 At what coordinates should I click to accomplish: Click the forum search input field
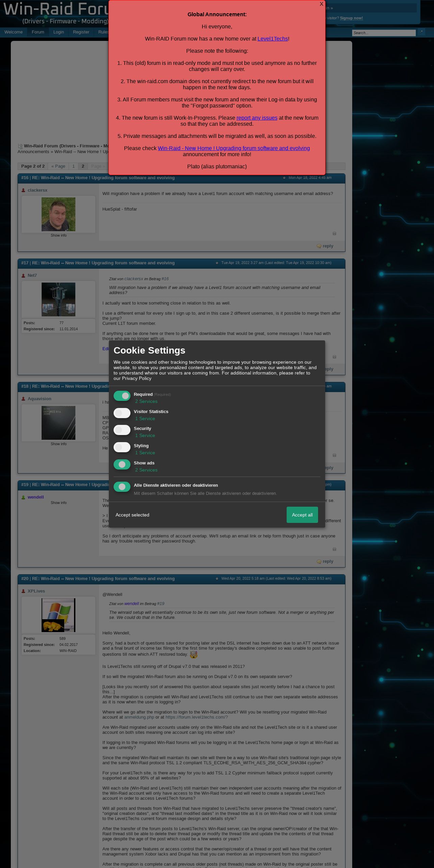click(x=384, y=33)
